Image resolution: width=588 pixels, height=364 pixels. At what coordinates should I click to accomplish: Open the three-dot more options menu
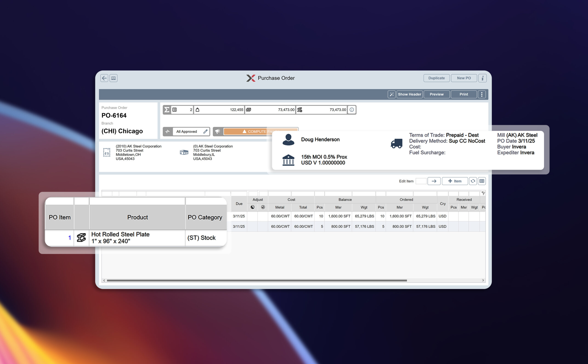482,94
